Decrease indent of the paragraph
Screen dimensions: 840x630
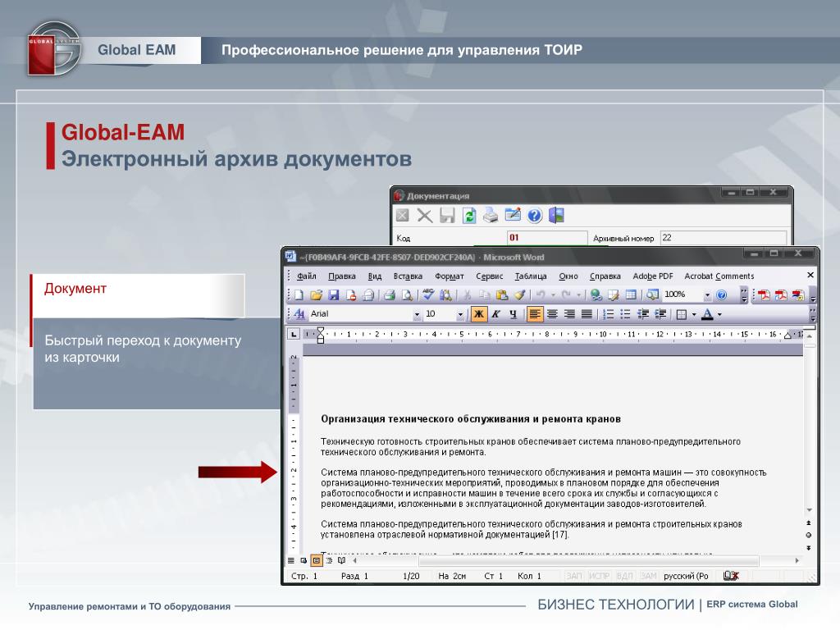coord(643,314)
